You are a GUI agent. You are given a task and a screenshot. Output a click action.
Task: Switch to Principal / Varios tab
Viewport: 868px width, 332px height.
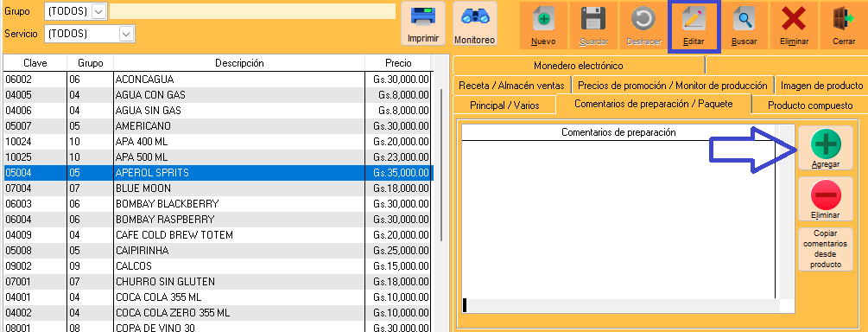tap(504, 105)
